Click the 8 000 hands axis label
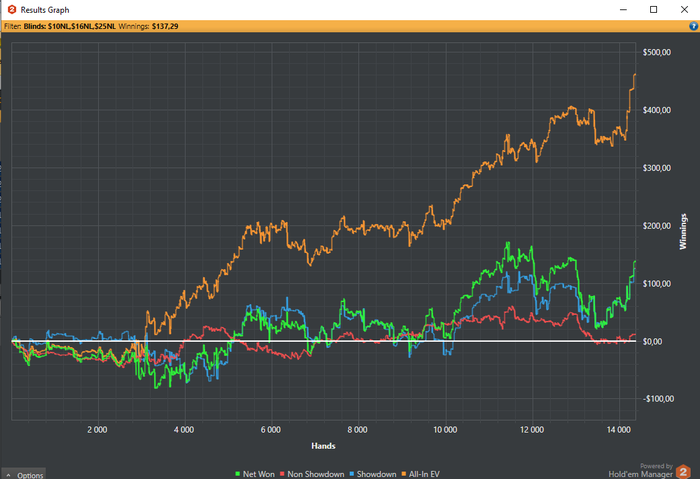Viewport: 700px width, 479px height. click(x=358, y=430)
